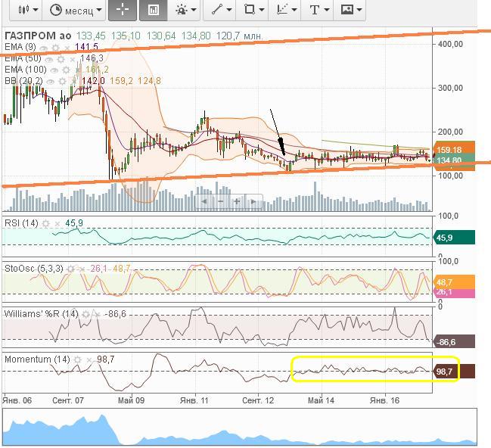Click the 98,7 Momentum value tag
This screenshot has height=448, width=491.
454,372
